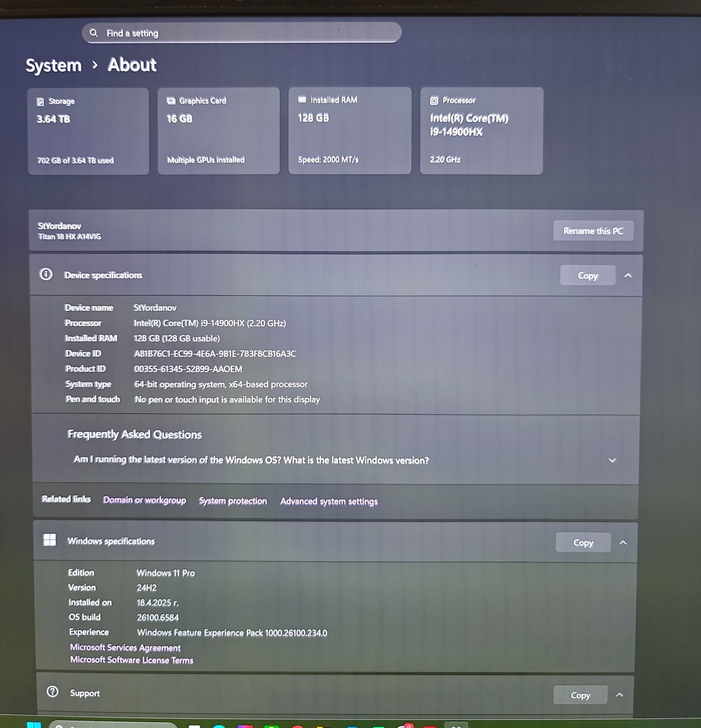The height and width of the screenshot is (728, 701).
Task: Click the Support section header label
Action: tap(85, 693)
